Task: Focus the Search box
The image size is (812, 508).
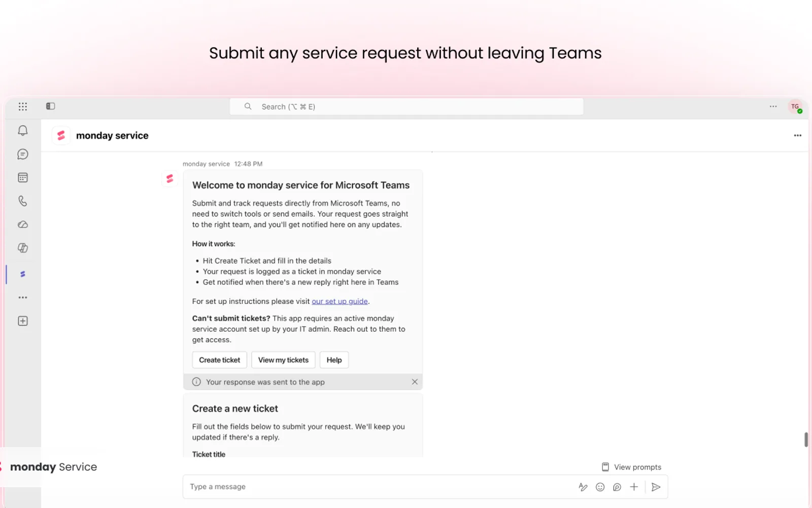Action: point(406,107)
